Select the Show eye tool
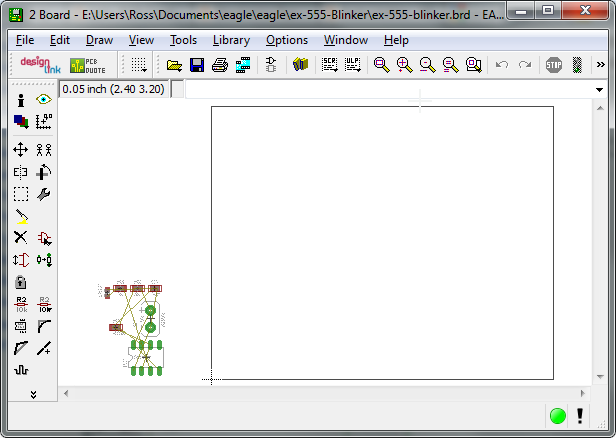This screenshot has width=616, height=438. click(x=44, y=99)
